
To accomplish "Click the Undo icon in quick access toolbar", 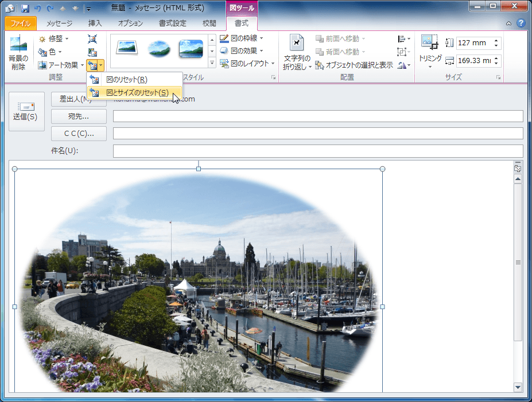I will [38, 8].
